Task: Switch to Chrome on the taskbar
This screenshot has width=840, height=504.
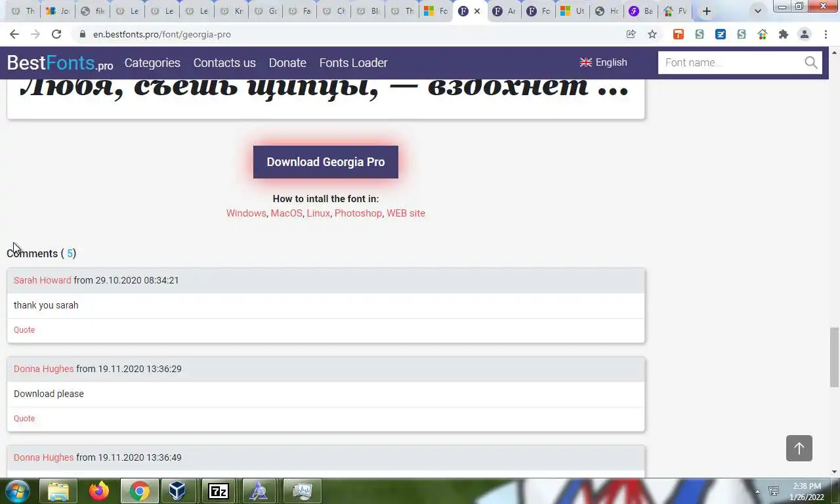Action: click(x=139, y=491)
